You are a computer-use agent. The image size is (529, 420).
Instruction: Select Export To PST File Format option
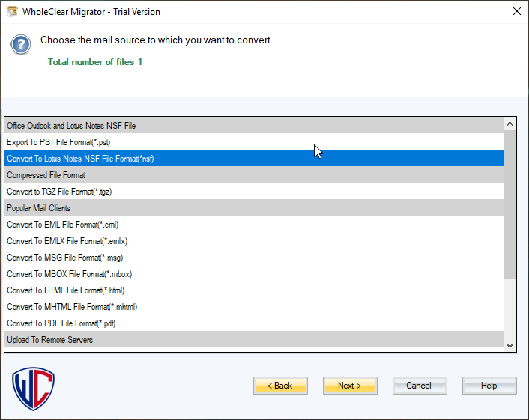pos(254,142)
